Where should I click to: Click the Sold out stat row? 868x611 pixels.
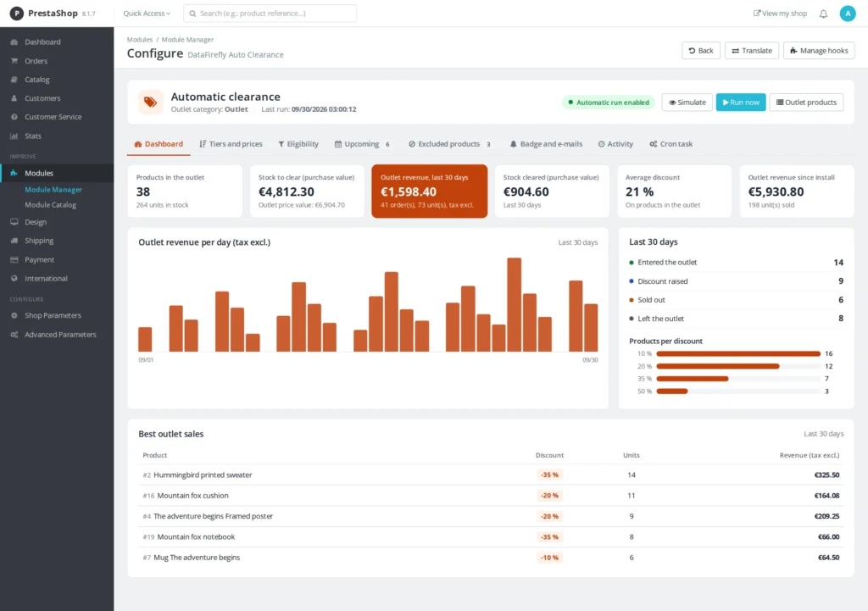point(737,300)
